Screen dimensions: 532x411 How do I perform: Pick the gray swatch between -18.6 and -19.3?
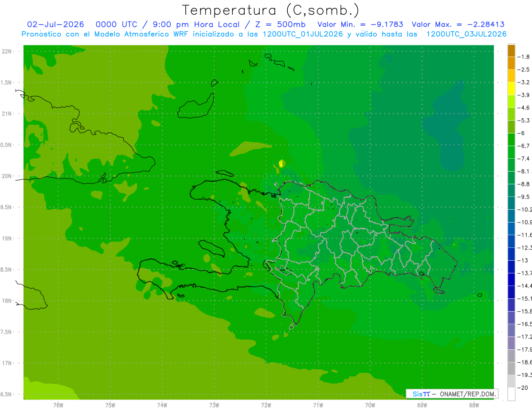pos(511,368)
